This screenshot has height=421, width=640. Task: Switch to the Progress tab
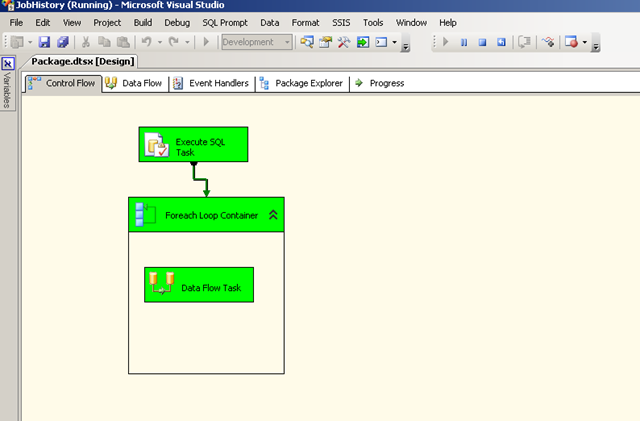380,83
